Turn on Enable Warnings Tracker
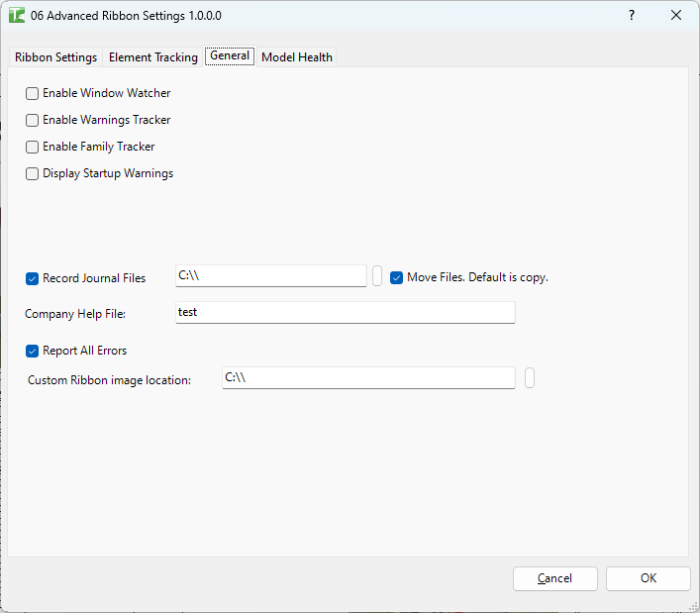 (33, 120)
